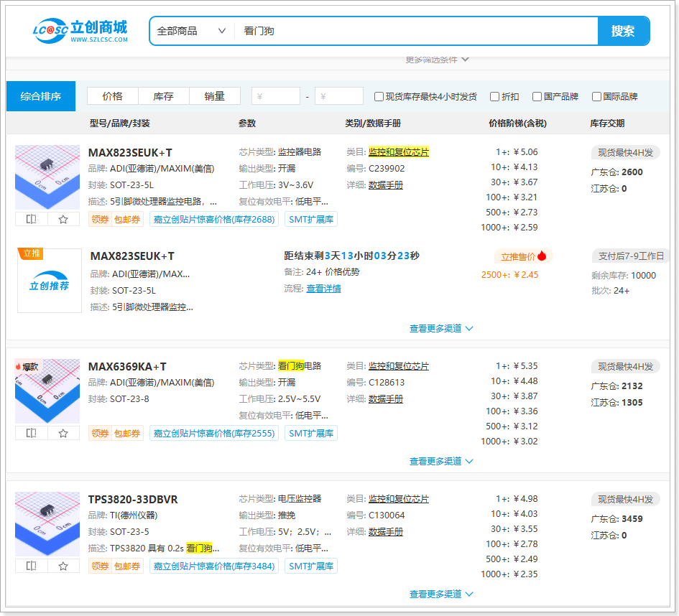This screenshot has height=616, width=679.
Task: Sort results by 销量
Action: [214, 96]
